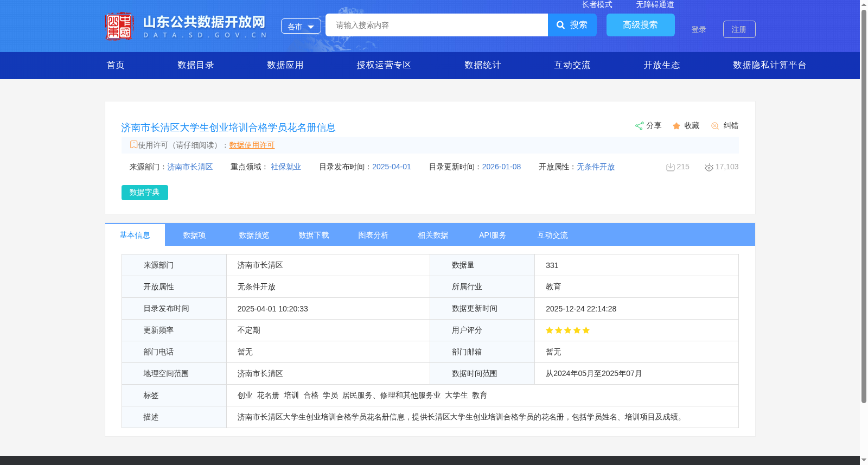Switch to the 相关数据 tab
The image size is (868, 465).
(x=433, y=235)
